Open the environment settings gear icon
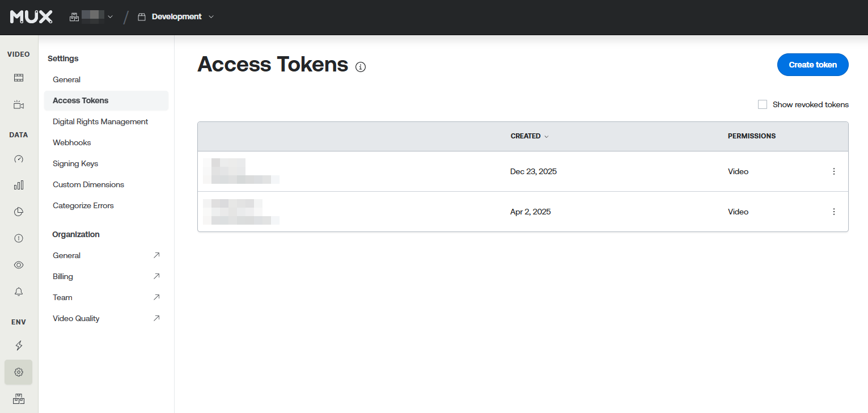The image size is (868, 413). pos(19,372)
